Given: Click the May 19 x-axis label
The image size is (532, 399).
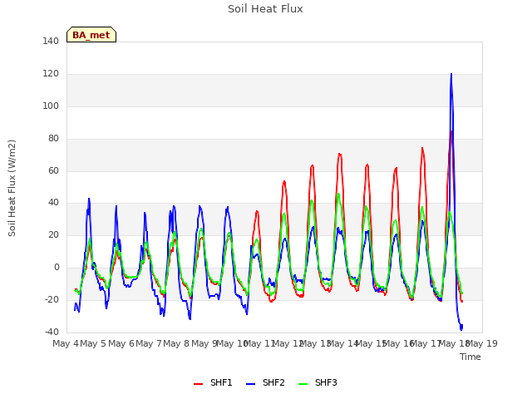Looking at the screenshot, I should [x=482, y=343].
